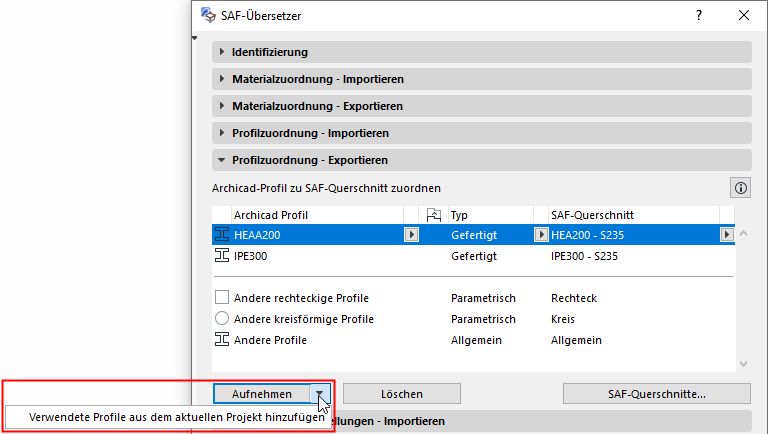Click the SAF-Übersetzer application icon in the title bar
Image resolution: width=768 pixels, height=434 pixels.
coord(208,15)
